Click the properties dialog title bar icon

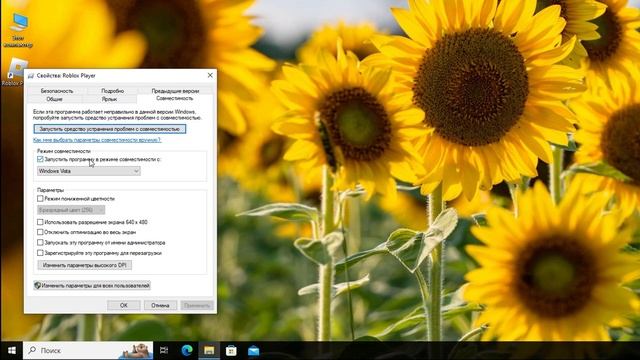31,76
